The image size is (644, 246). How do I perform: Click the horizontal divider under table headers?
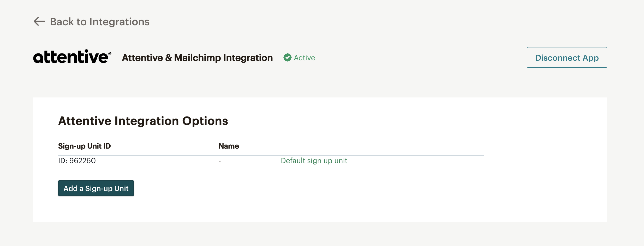[x=271, y=156]
